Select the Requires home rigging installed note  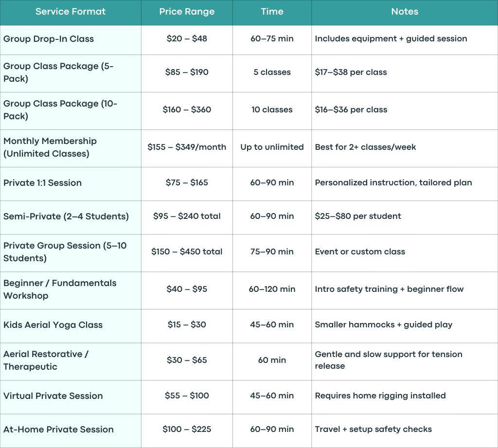pyautogui.click(x=380, y=396)
